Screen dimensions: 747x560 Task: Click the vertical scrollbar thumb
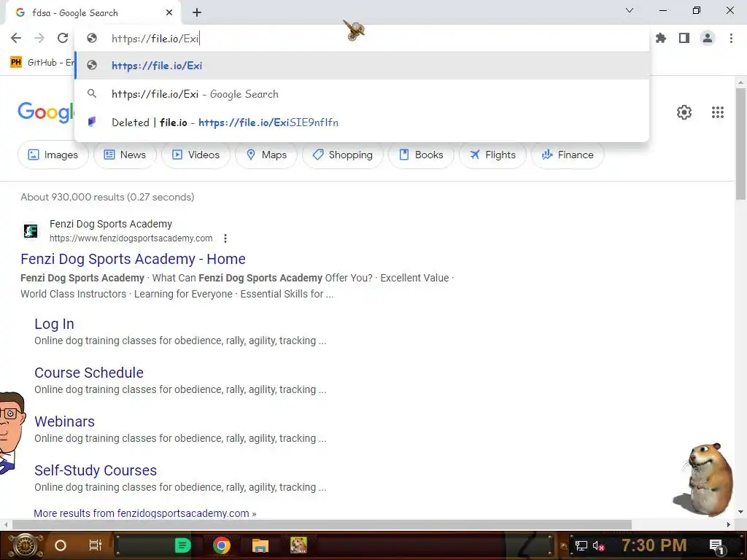click(x=740, y=144)
